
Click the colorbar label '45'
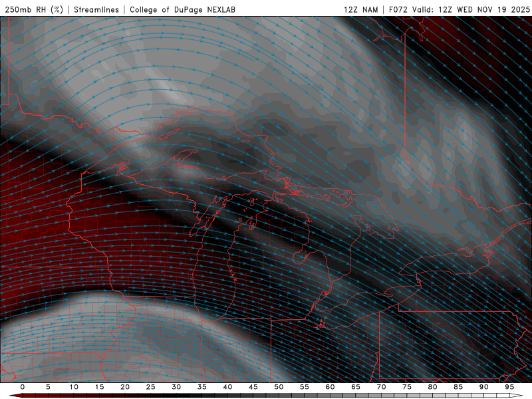(x=253, y=387)
